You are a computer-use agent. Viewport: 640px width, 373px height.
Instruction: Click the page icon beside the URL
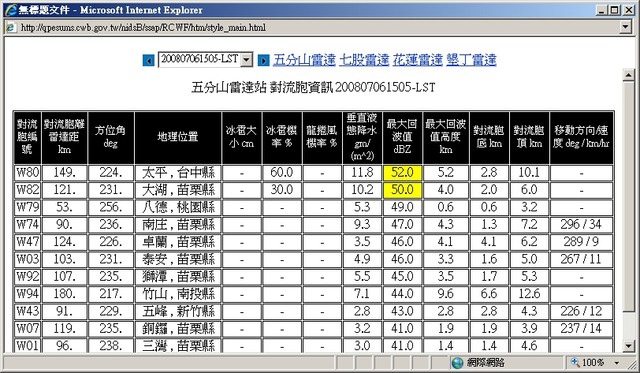(x=11, y=27)
